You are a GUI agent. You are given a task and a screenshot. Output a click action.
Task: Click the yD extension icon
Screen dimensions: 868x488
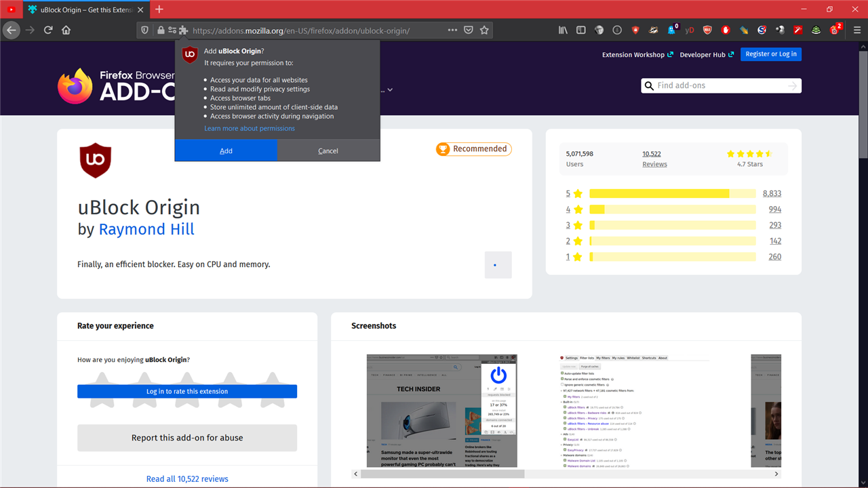690,30
